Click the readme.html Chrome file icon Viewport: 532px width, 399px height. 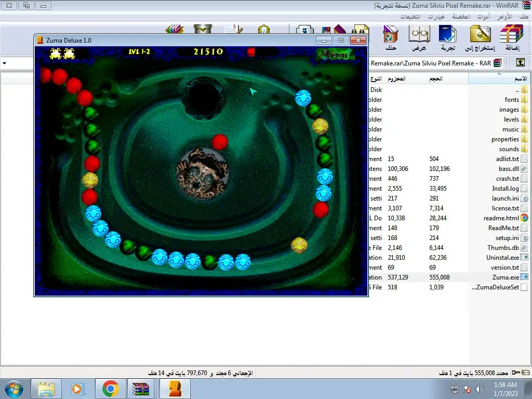point(524,218)
